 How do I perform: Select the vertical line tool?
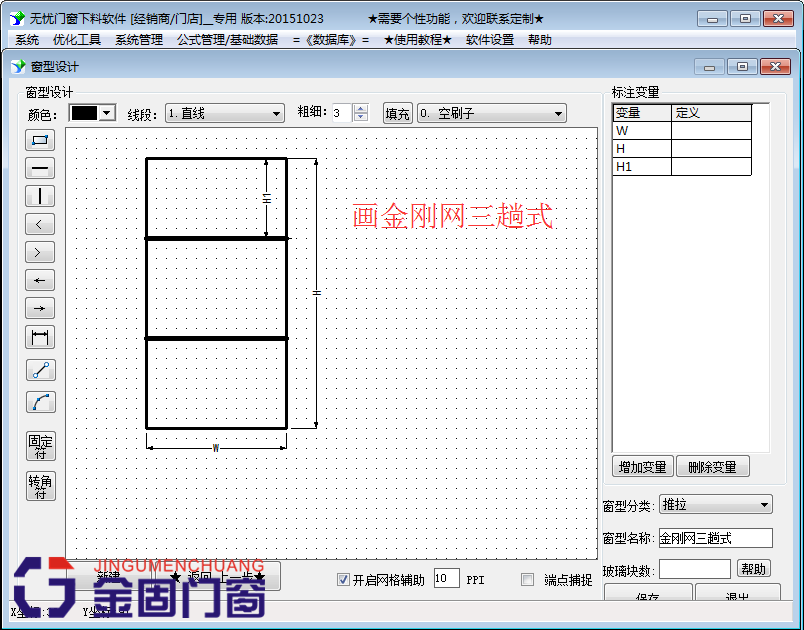40,196
